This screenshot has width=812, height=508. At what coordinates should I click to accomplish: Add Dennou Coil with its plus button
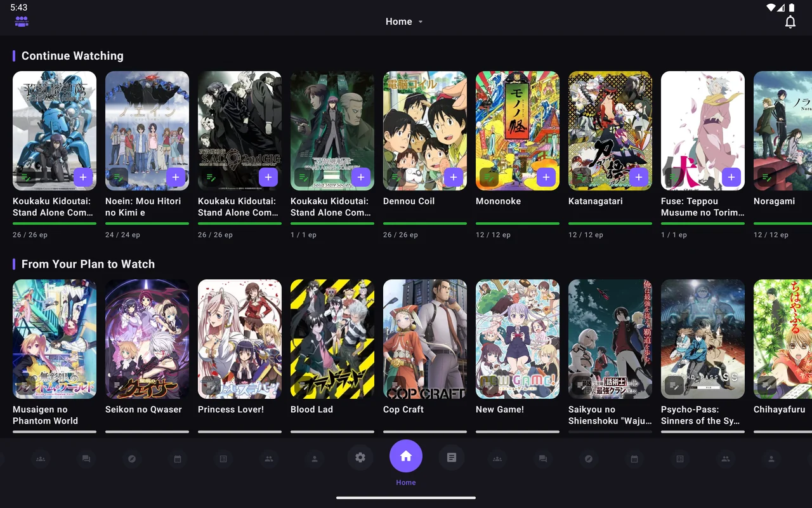[453, 177]
